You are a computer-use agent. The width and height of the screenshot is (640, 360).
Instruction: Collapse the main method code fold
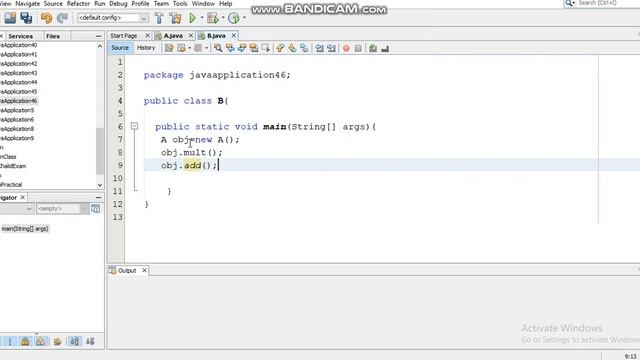pos(134,127)
